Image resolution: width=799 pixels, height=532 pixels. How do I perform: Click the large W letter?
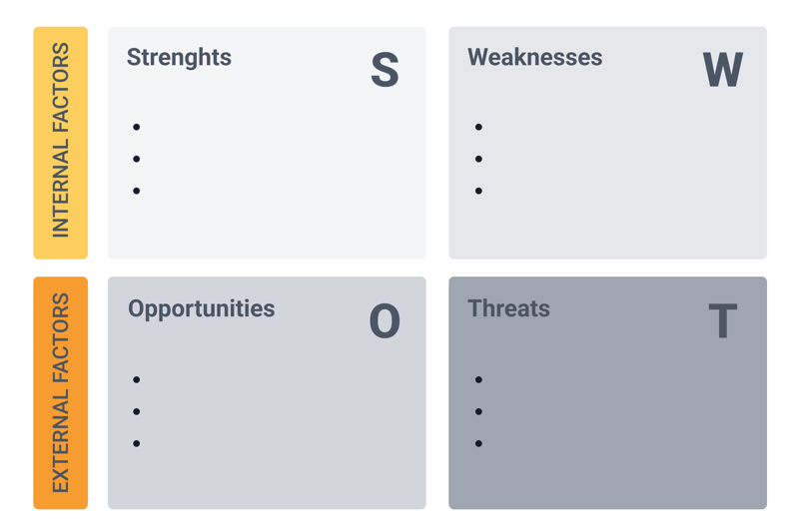(722, 70)
